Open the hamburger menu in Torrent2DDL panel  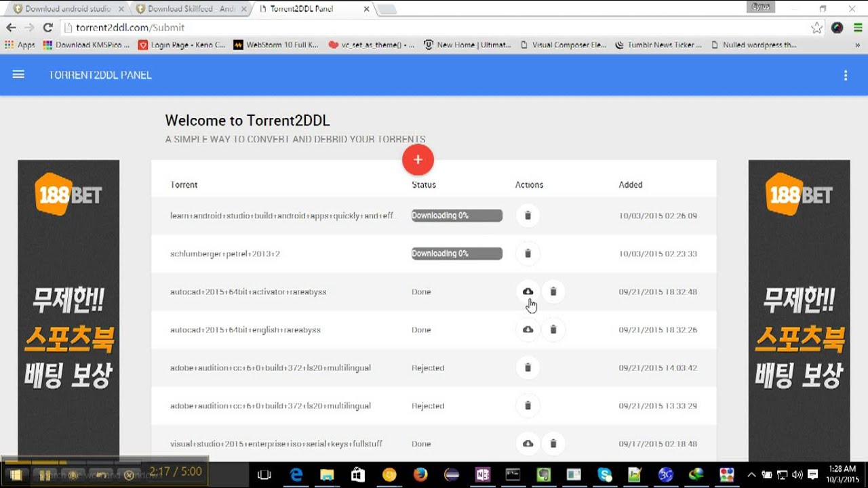(18, 75)
